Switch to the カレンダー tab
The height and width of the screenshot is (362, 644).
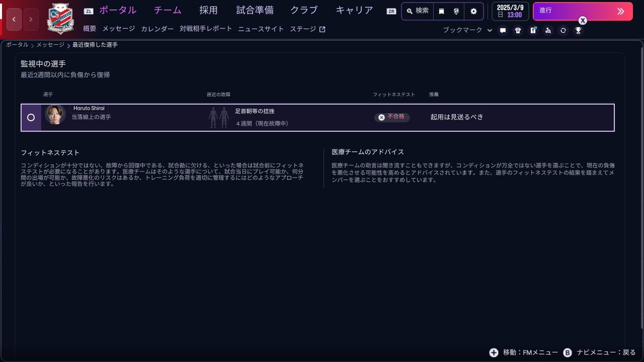(x=157, y=29)
